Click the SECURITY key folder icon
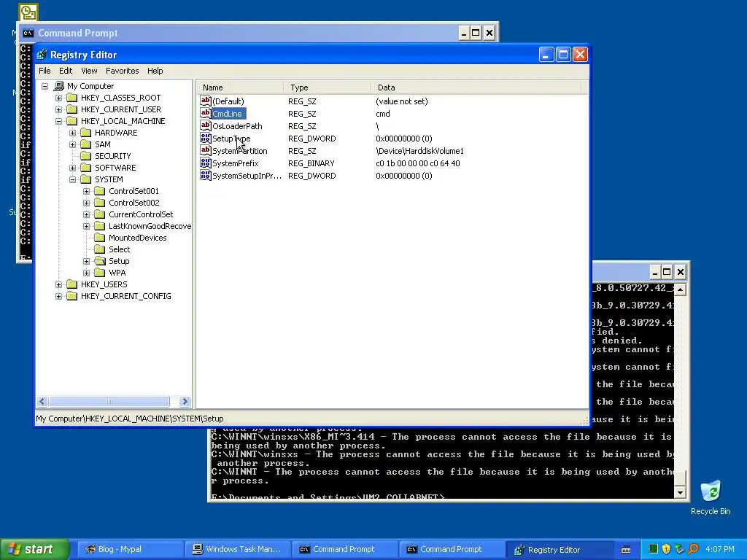 [86, 156]
